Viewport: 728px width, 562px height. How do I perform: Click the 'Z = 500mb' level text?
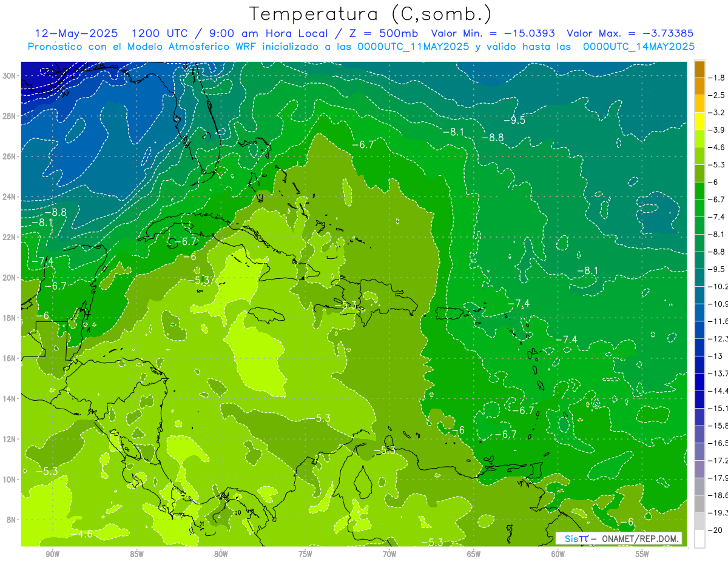click(385, 33)
